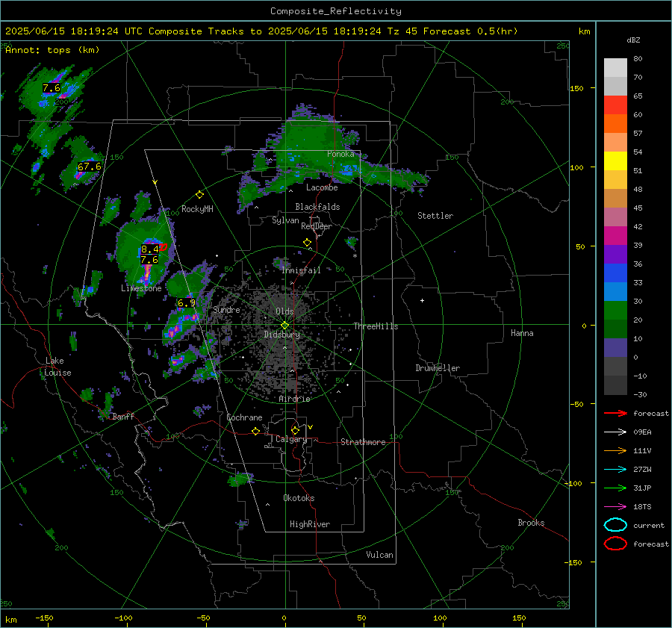Click the orange 111V arrow in the legend

coord(615,450)
